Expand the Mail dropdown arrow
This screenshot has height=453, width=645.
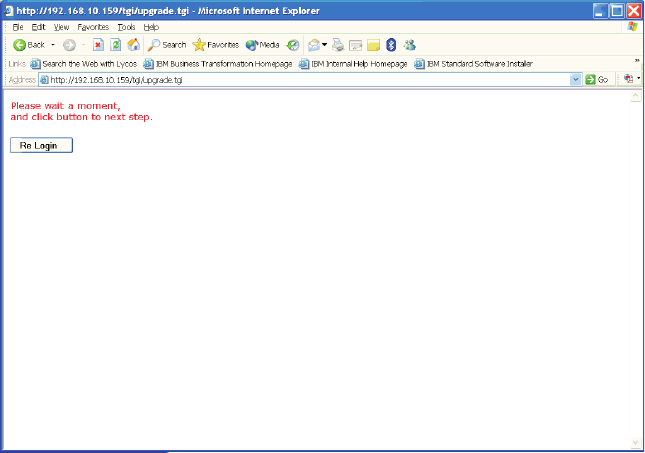(x=325, y=45)
